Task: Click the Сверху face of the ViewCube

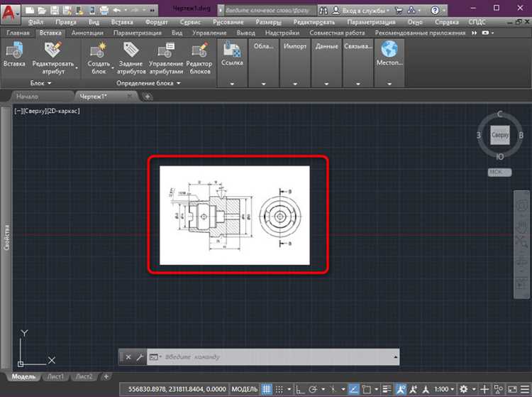Action: [x=500, y=135]
